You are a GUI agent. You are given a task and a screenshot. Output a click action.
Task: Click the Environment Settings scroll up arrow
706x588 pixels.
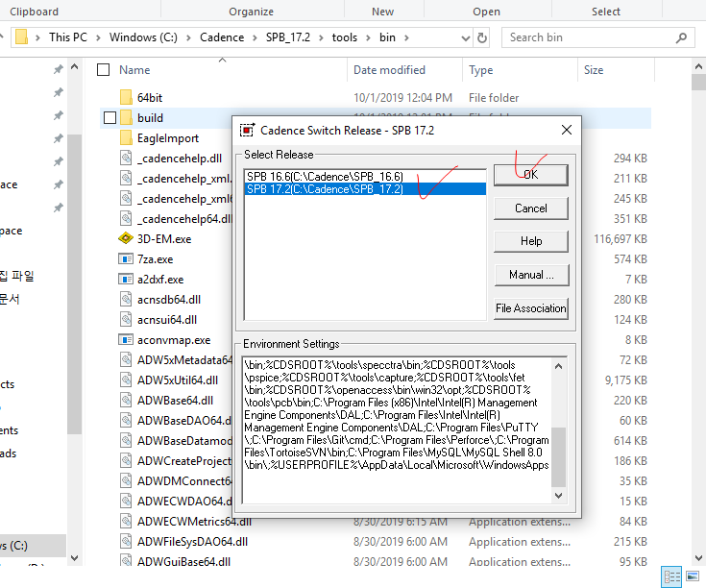coord(558,366)
